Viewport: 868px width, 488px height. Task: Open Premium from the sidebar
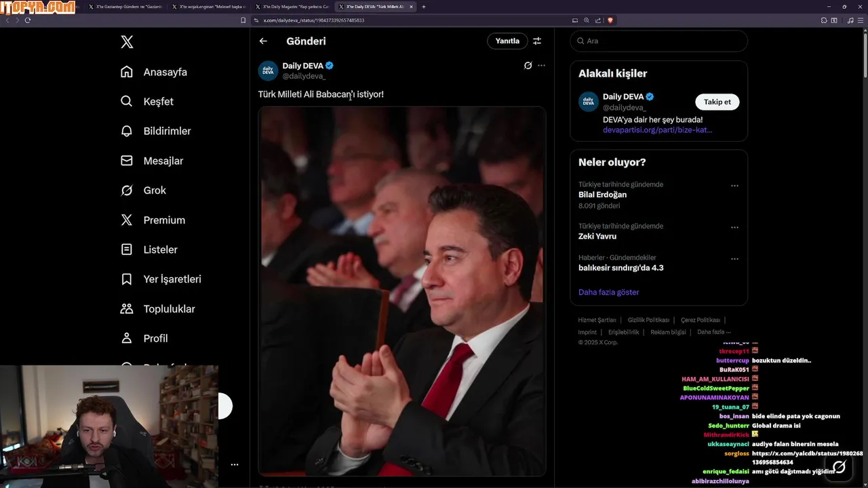tap(153, 220)
